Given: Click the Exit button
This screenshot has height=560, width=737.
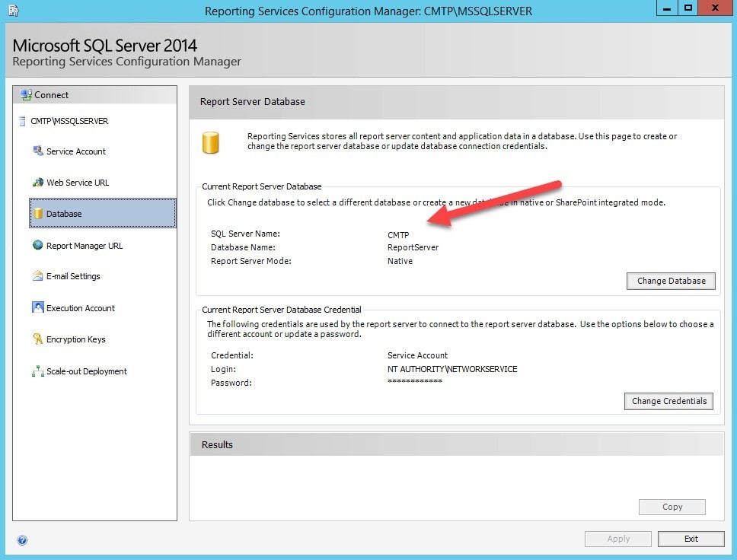Looking at the screenshot, I should (691, 539).
